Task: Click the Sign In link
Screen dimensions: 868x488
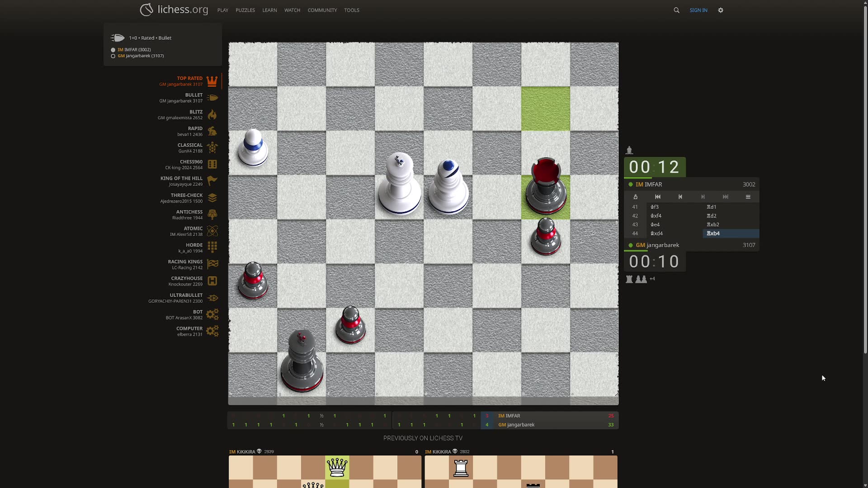Action: pos(698,10)
